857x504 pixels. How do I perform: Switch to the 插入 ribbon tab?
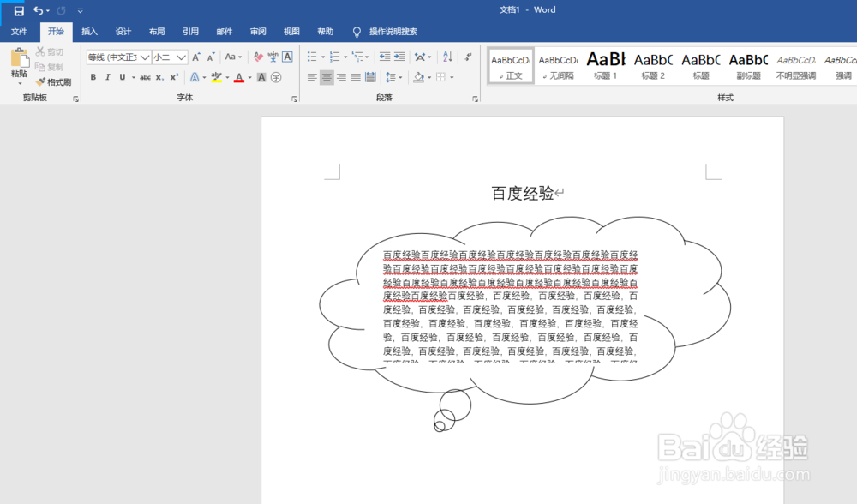(x=90, y=32)
